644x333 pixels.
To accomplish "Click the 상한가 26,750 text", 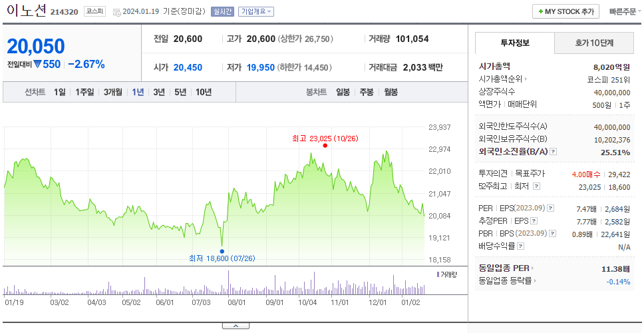I will tap(305, 39).
